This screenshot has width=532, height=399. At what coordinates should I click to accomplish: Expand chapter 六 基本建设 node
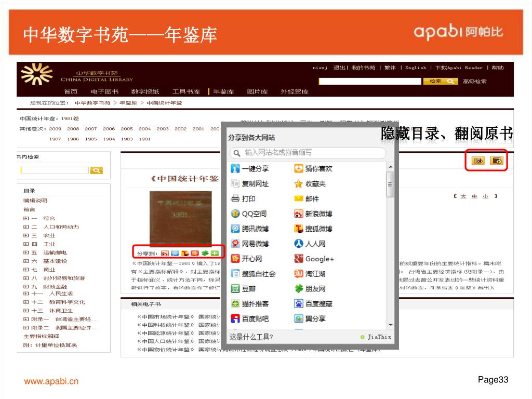pos(26,261)
